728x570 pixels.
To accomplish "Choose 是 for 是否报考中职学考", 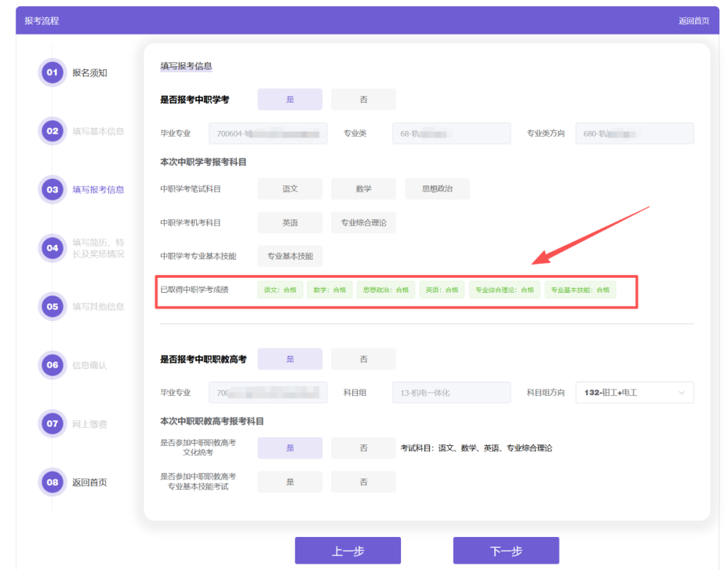I will point(290,99).
